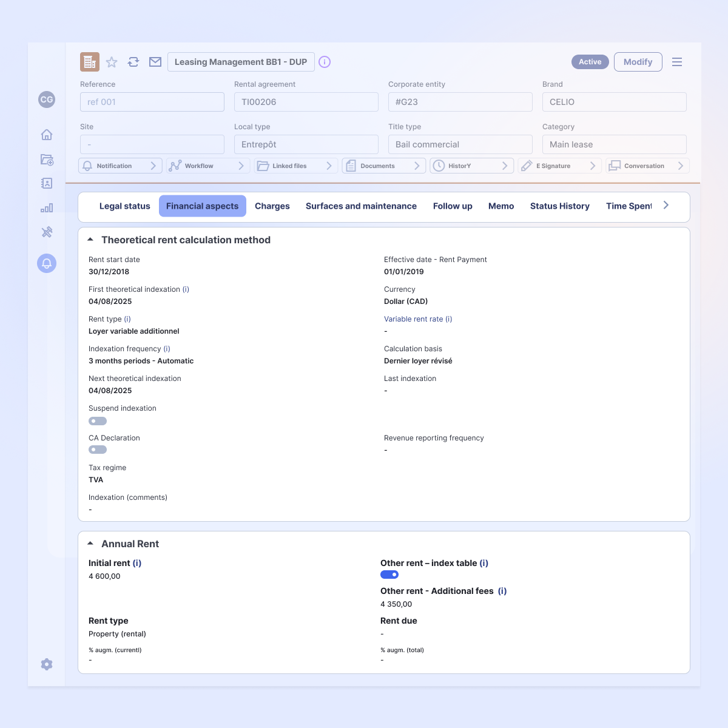Click Category field Main lease
This screenshot has width=728, height=728.
click(x=615, y=144)
